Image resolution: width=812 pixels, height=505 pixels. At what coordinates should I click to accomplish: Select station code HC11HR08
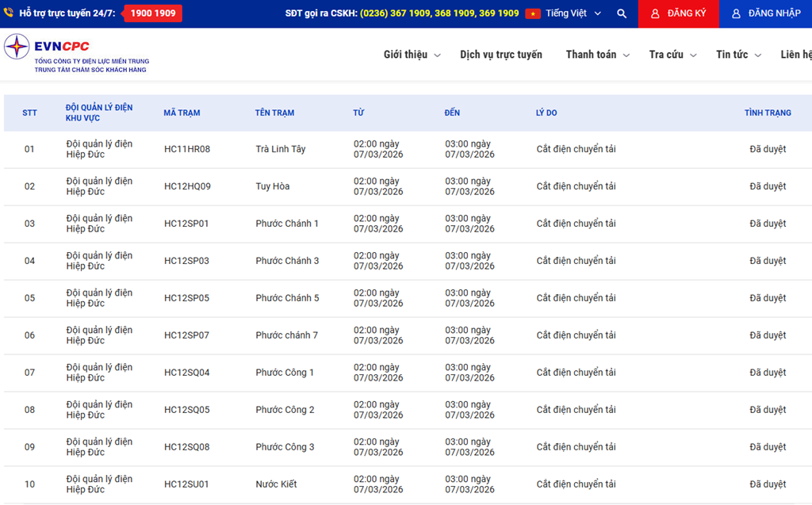pos(187,149)
